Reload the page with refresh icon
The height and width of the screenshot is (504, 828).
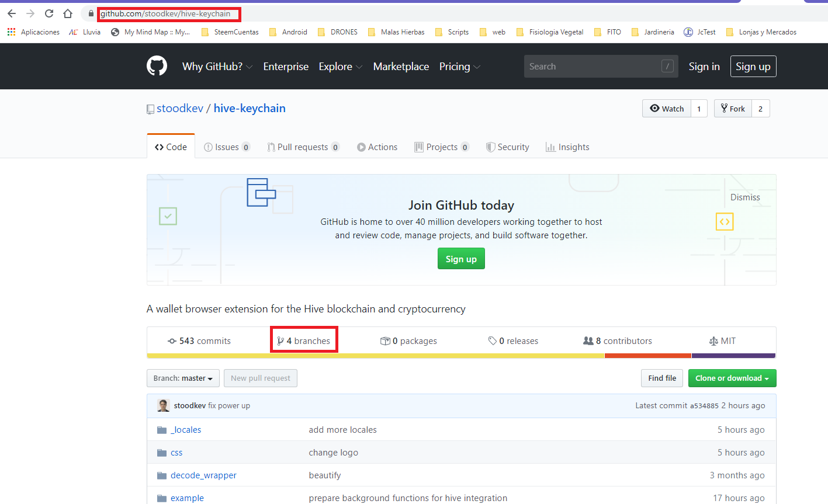49,13
